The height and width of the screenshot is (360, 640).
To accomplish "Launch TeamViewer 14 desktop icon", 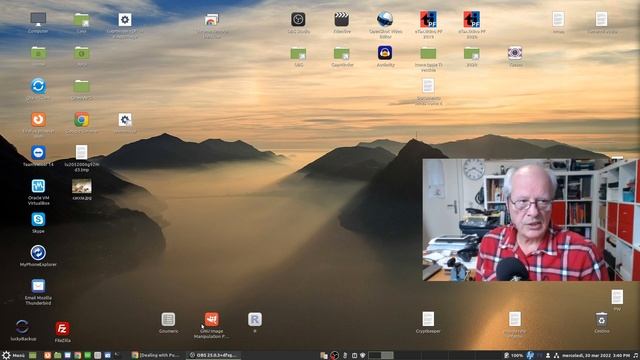I will click(x=38, y=153).
